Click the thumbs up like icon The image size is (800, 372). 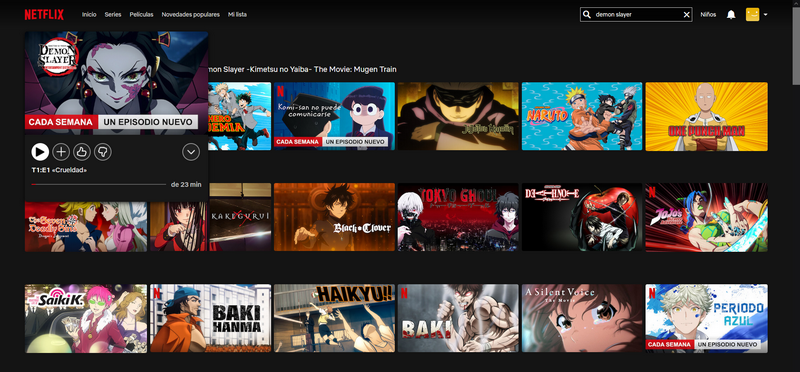point(82,152)
